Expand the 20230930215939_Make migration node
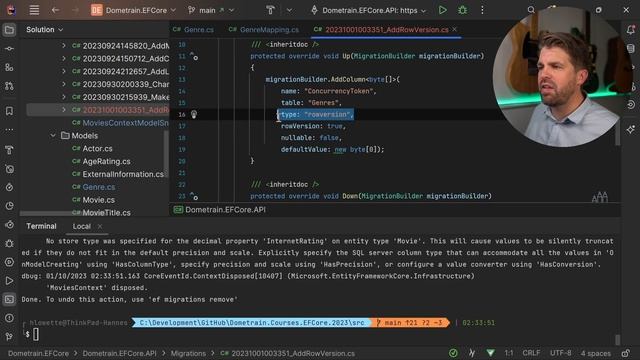Viewport: 640px width, 360px height. pyautogui.click(x=64, y=97)
